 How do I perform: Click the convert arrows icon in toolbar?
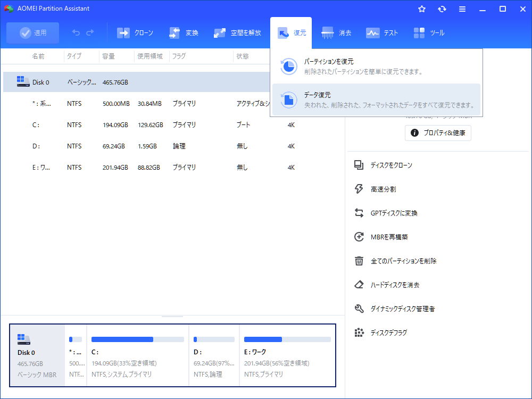[x=174, y=33]
